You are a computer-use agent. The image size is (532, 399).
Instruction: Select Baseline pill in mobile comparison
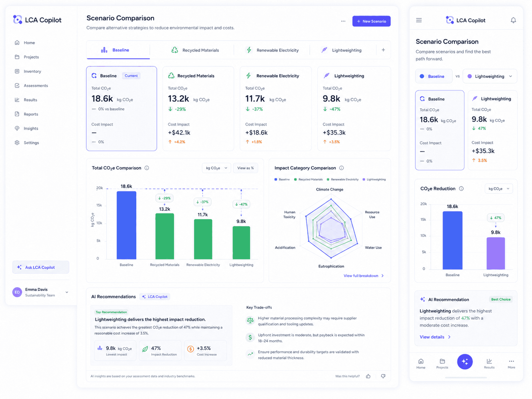[434, 76]
